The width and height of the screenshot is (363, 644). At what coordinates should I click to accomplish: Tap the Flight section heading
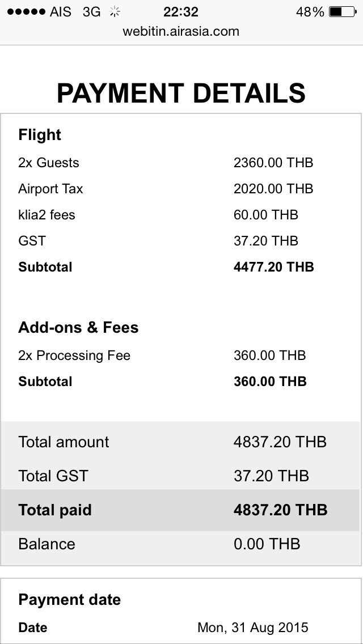pyautogui.click(x=40, y=135)
